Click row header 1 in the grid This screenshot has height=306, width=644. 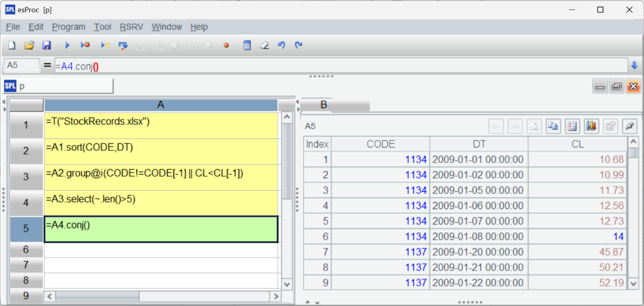[26, 125]
